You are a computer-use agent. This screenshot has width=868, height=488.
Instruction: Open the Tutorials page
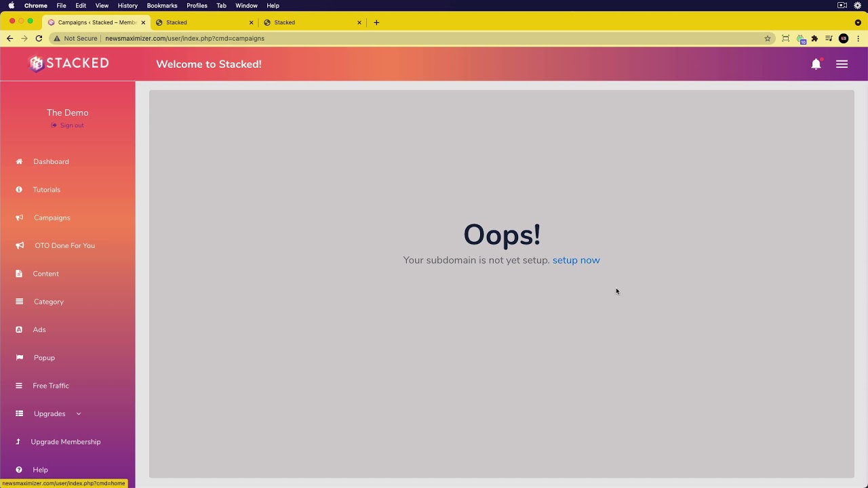(x=47, y=190)
